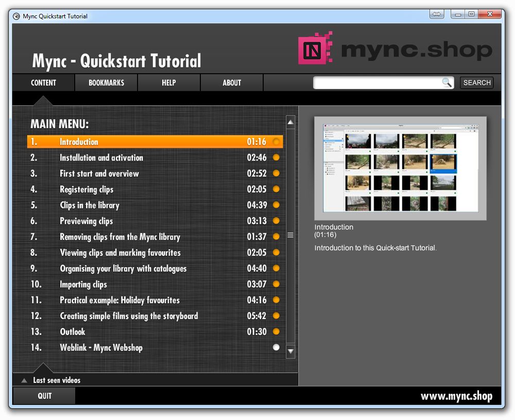Select chapter 12 Creating simple films using storyboard

click(129, 316)
